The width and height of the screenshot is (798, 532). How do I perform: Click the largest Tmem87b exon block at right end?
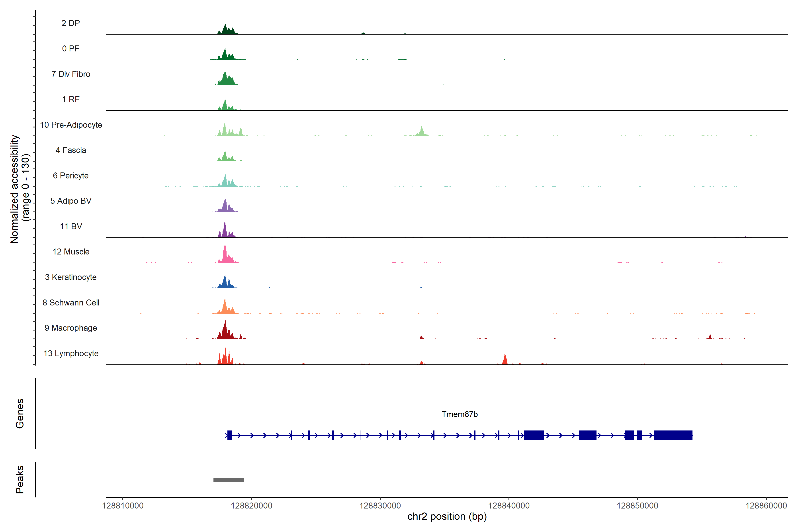[x=673, y=435]
